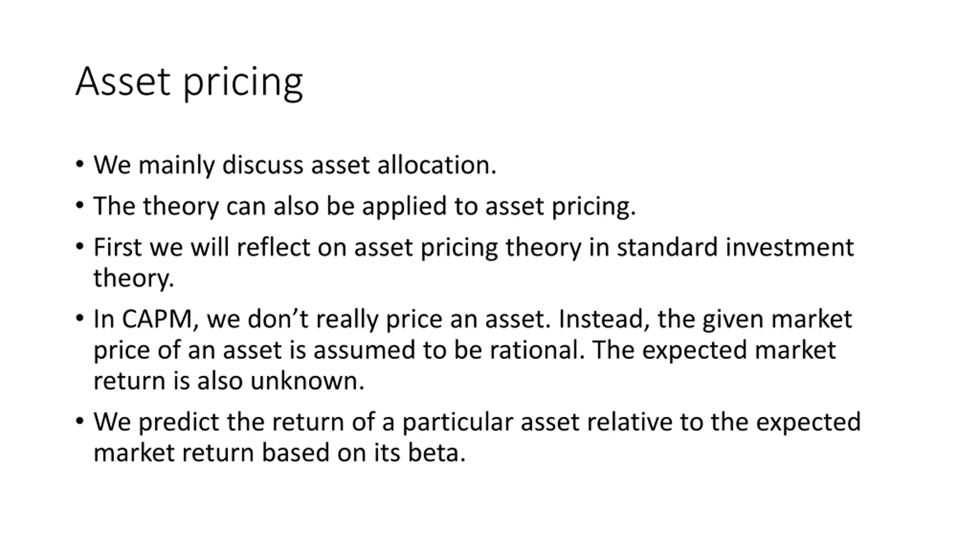980x551 pixels.
Task: Click the line "market return based on its beta."
Action: [279, 452]
